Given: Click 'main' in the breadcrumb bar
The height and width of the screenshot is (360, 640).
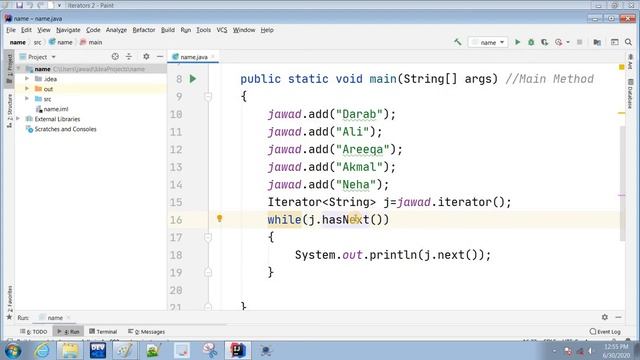Looking at the screenshot, I should click(x=91, y=42).
